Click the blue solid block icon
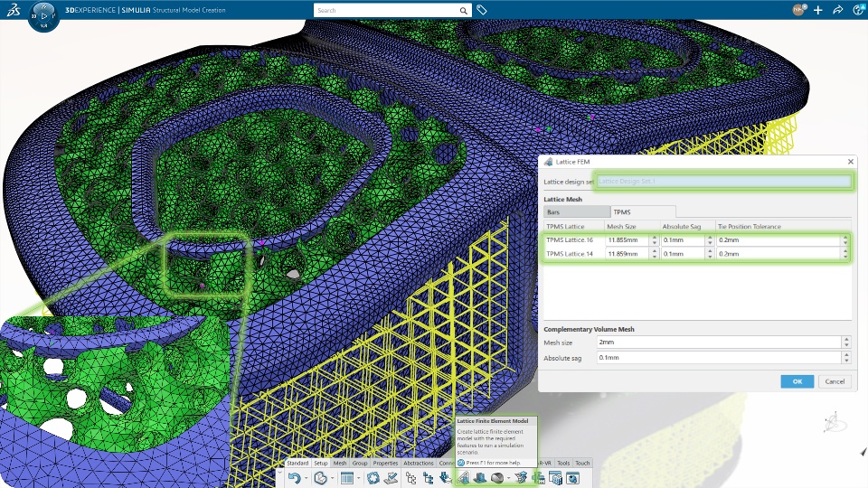Screen dimensions: 868x488 coord(480,478)
